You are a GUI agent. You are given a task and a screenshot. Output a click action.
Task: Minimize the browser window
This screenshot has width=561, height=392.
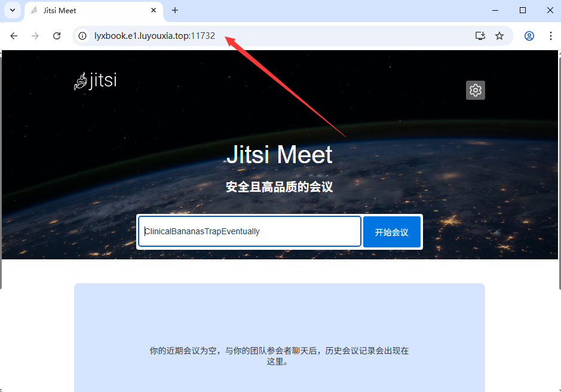pyautogui.click(x=495, y=10)
